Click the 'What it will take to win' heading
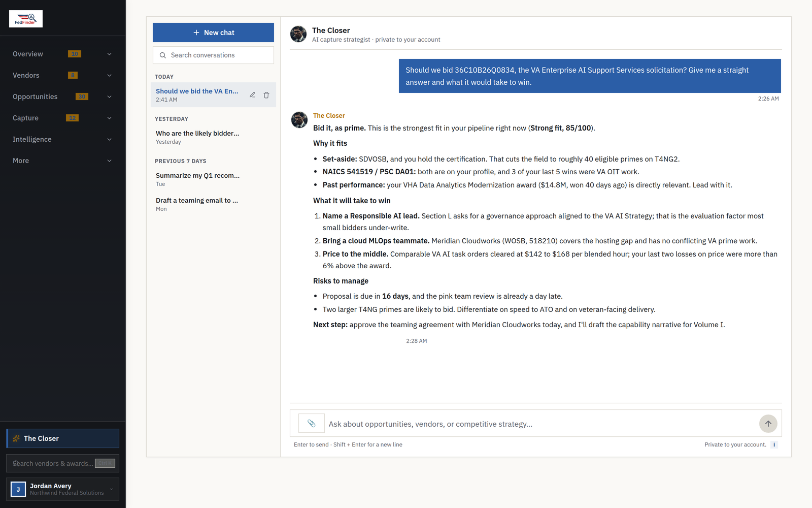Screen dimensions: 812x508 point(352,201)
